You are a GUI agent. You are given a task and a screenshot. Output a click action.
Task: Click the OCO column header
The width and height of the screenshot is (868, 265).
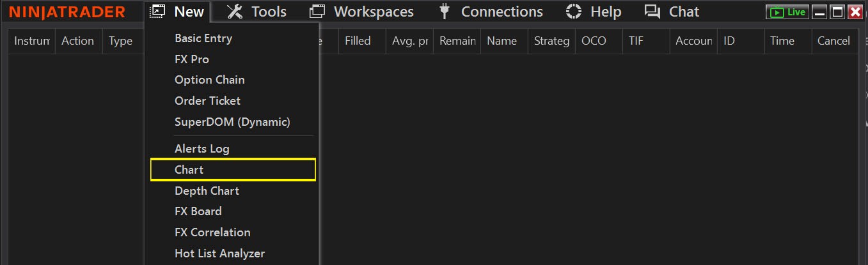click(594, 41)
